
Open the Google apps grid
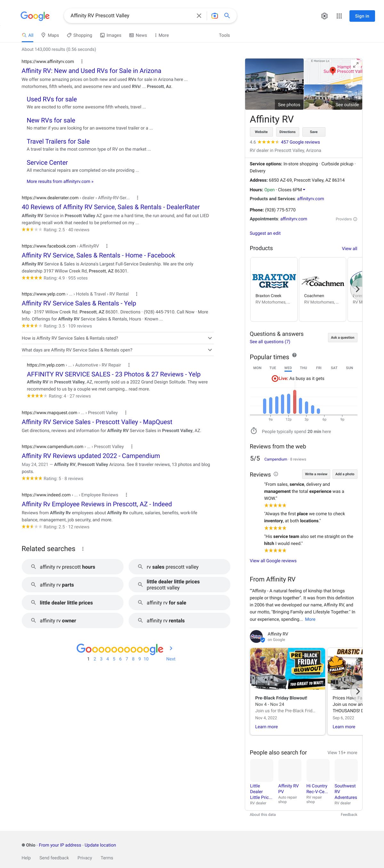pyautogui.click(x=339, y=16)
